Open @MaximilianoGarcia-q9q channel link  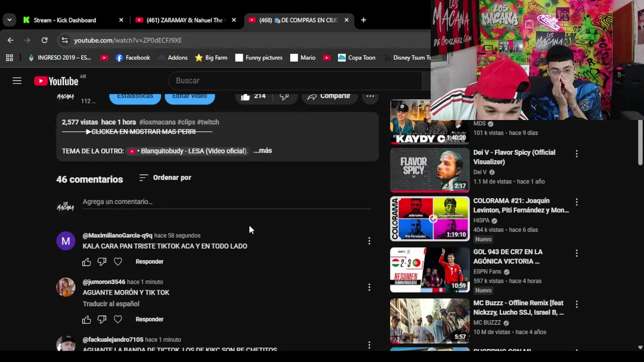(117, 235)
